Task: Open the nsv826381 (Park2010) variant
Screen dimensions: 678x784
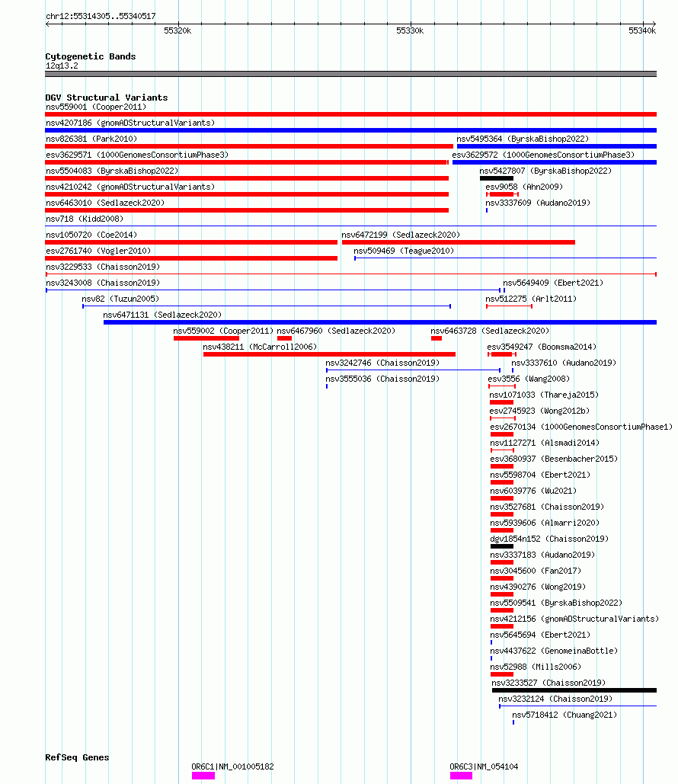Action: (x=91, y=139)
